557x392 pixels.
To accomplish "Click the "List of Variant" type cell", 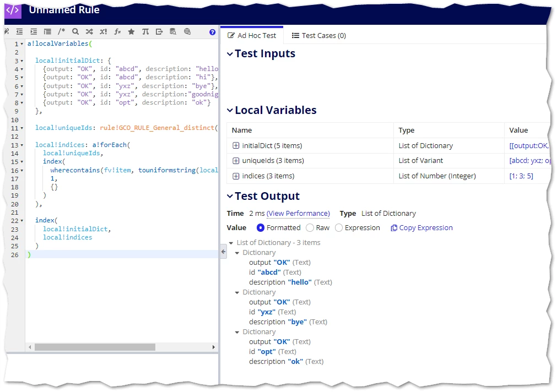I will click(x=420, y=161).
